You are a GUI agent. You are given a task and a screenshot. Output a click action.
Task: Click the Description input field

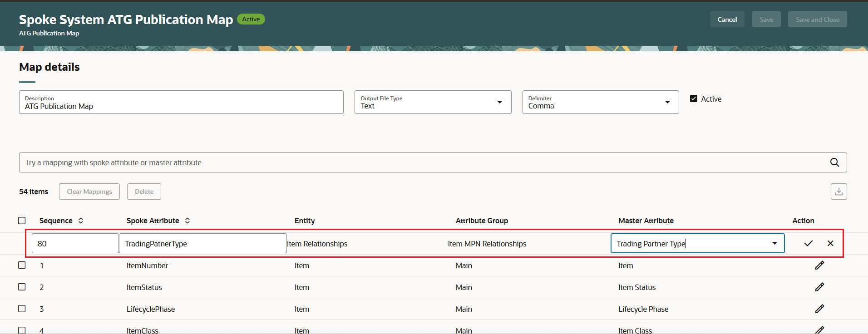(x=181, y=102)
